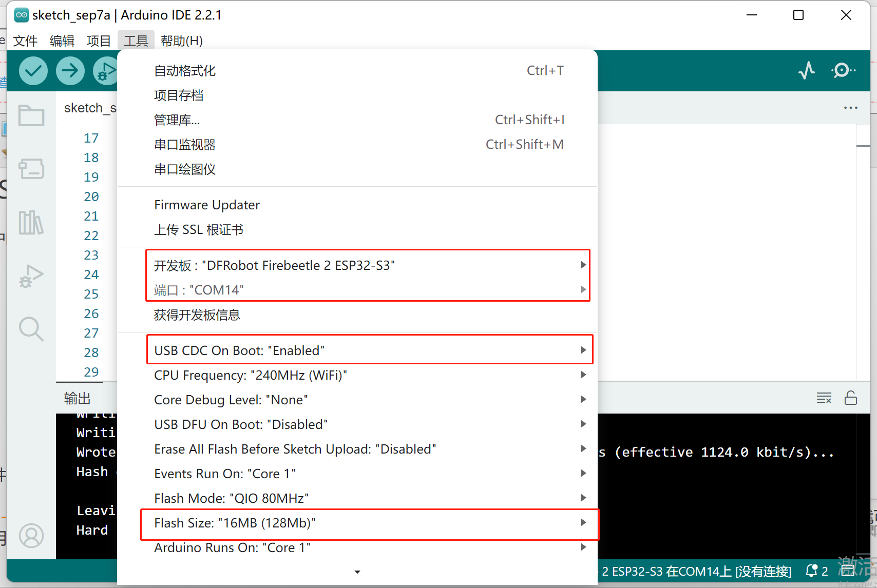Click the Upload arrow button
Image resolution: width=877 pixels, height=588 pixels.
pyautogui.click(x=70, y=70)
